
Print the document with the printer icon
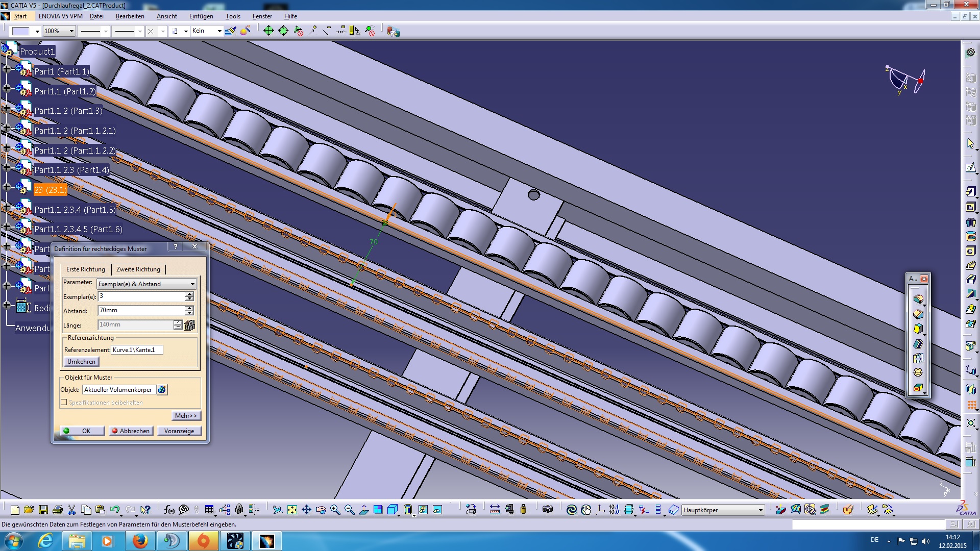click(x=58, y=510)
